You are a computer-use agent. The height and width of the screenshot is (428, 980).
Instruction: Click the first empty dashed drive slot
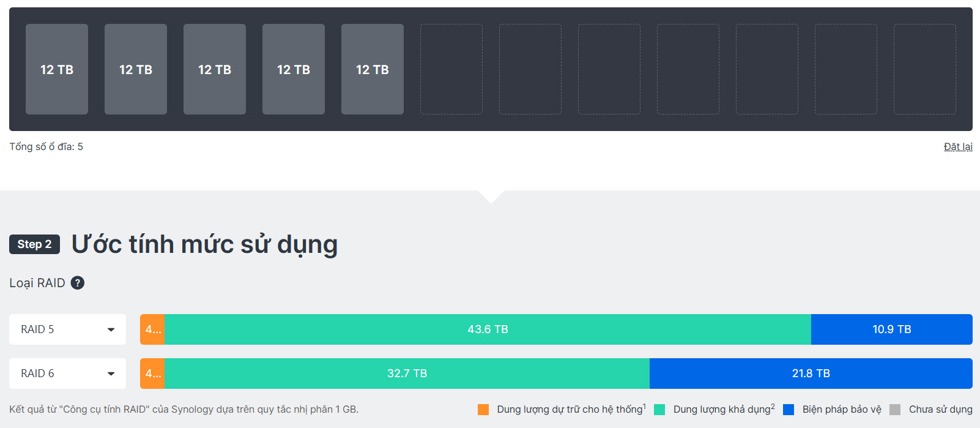tap(451, 69)
